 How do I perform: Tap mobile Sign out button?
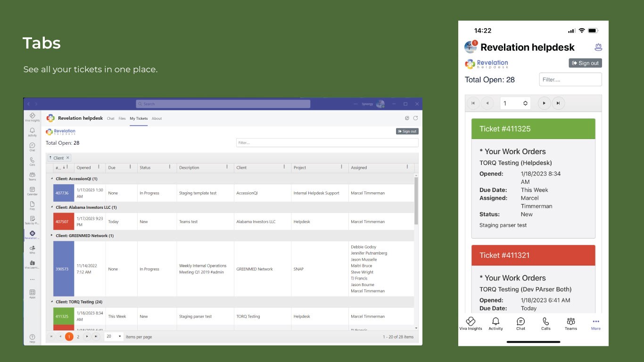click(585, 63)
